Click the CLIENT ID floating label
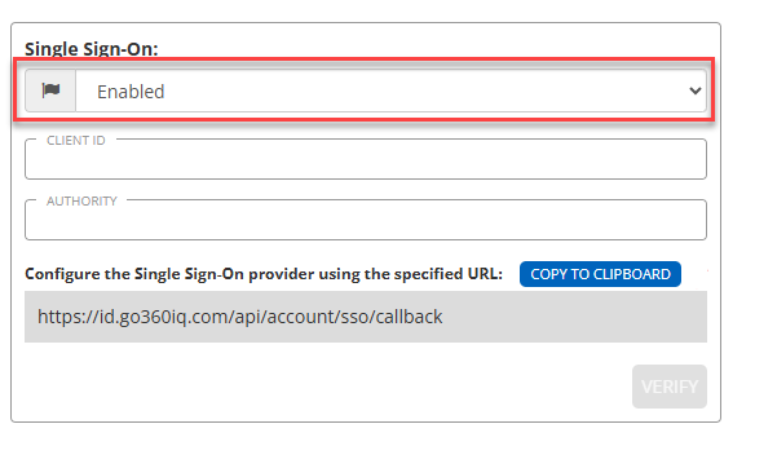Viewport: 778px width, 468px height. coord(76,140)
